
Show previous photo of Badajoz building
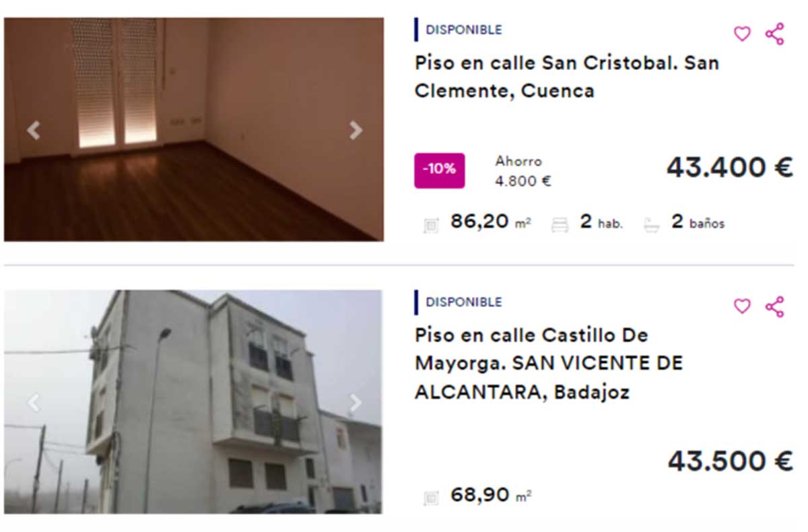pos(33,403)
